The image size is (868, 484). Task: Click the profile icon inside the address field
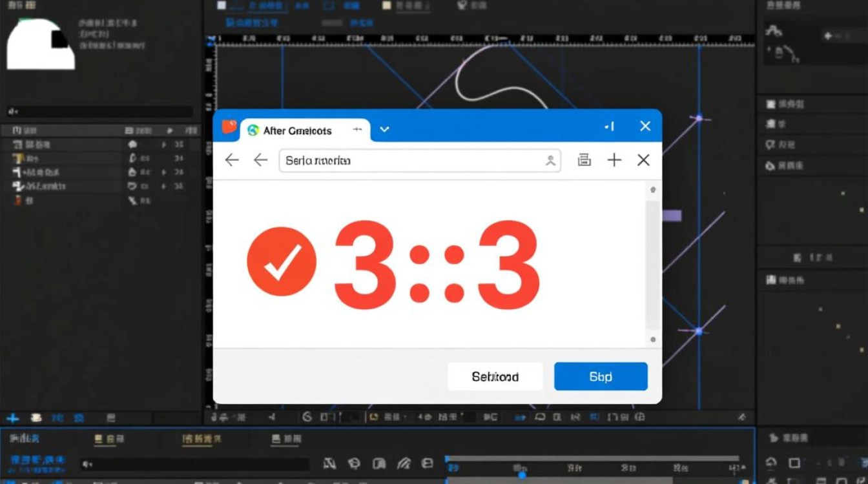(x=550, y=161)
